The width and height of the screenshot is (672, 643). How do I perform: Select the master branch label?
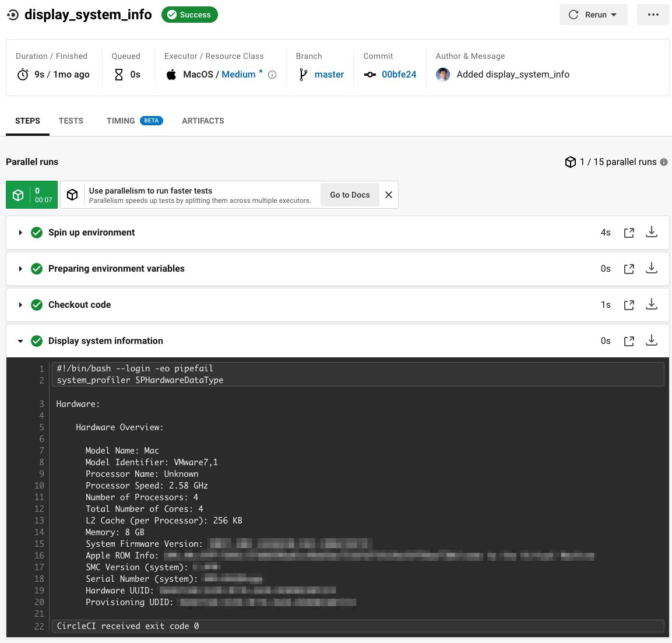point(329,74)
